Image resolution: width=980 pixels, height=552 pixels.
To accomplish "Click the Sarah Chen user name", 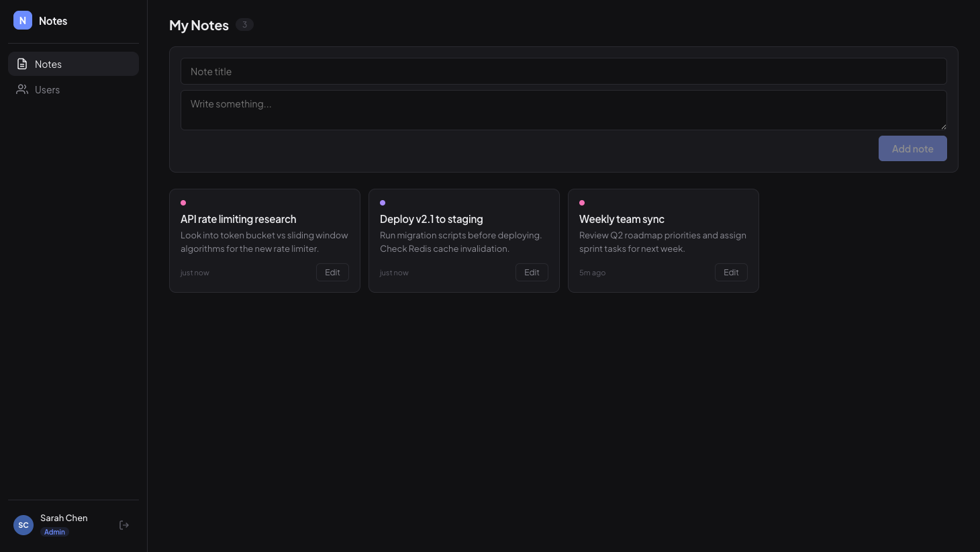I will tap(64, 518).
